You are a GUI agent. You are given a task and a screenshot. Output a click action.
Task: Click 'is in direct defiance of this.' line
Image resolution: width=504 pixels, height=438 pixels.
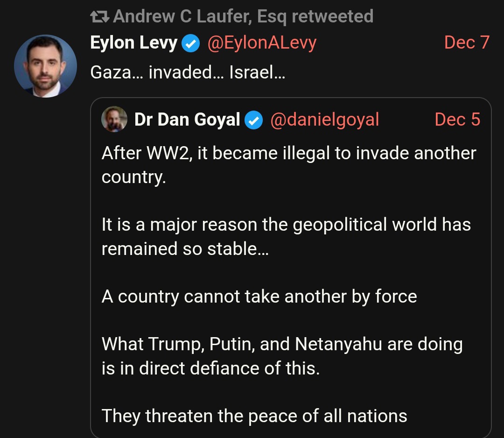pos(211,368)
